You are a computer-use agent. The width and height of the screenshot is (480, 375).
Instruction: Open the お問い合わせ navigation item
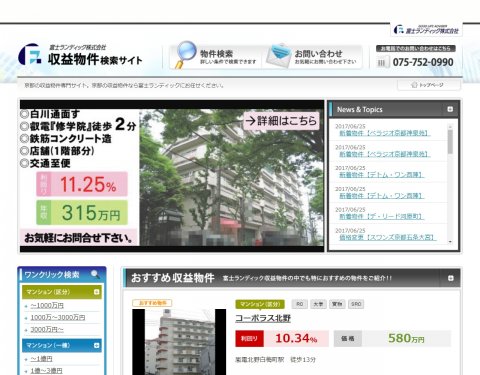pyautogui.click(x=313, y=56)
